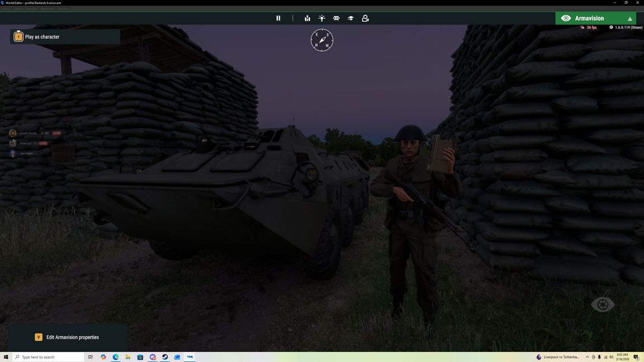Click the lightbulb lighting icon
644x362 pixels.
(322, 18)
